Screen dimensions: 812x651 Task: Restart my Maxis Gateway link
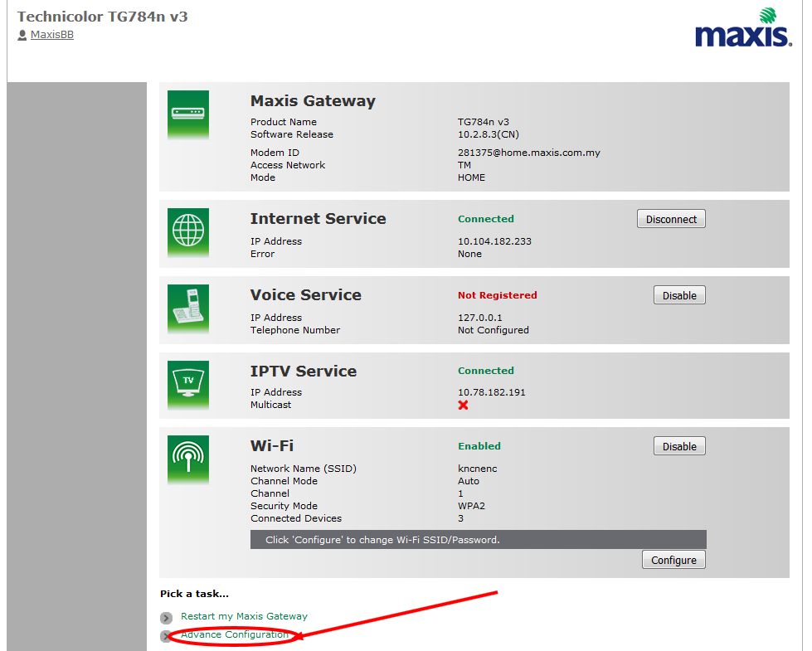pos(244,616)
